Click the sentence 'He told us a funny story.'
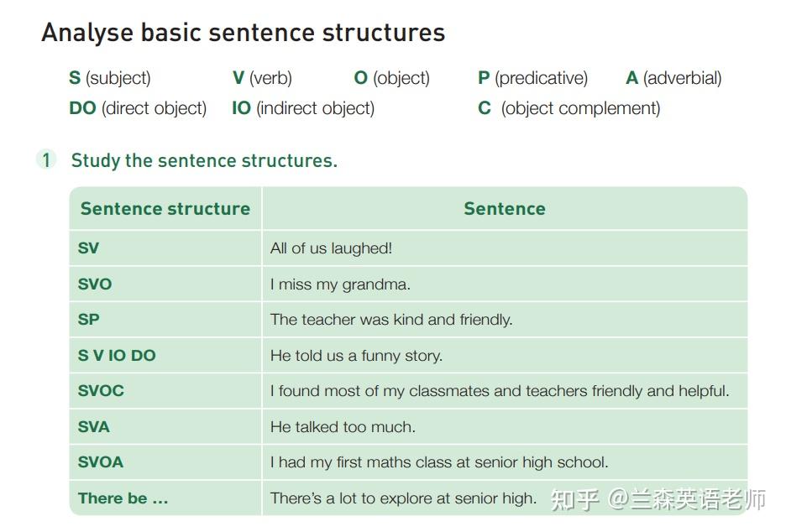The height and width of the screenshot is (532, 786). tap(356, 356)
